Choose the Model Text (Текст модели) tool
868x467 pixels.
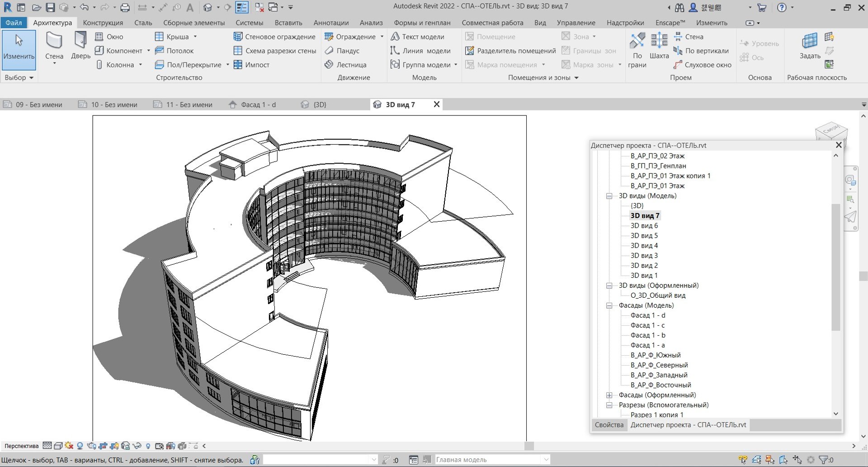(417, 37)
